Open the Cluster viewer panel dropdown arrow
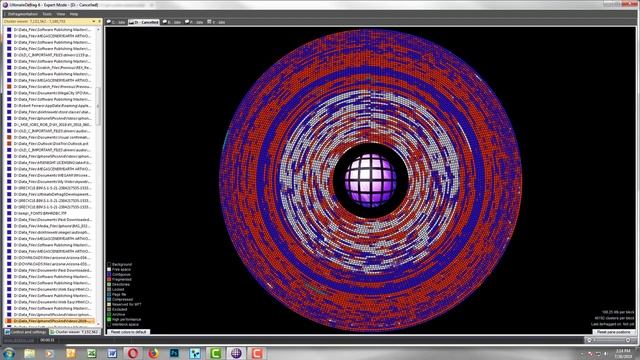The height and width of the screenshot is (360, 640). click(94, 21)
